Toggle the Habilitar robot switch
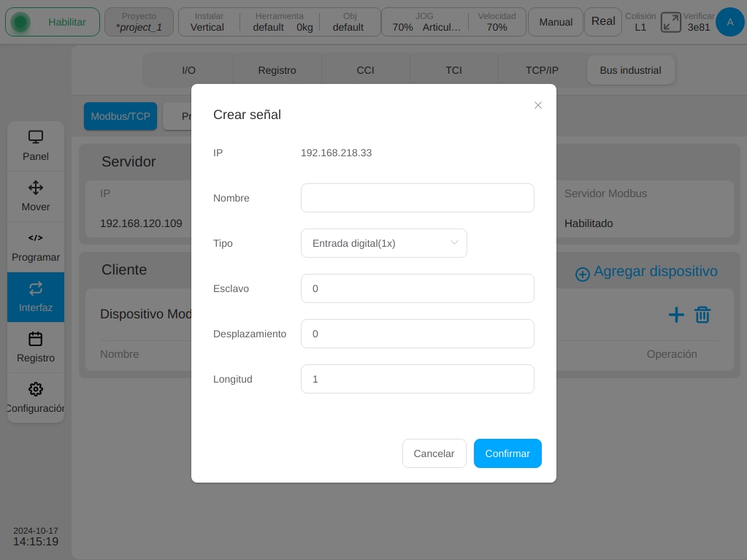The width and height of the screenshot is (747, 560). [x=53, y=22]
